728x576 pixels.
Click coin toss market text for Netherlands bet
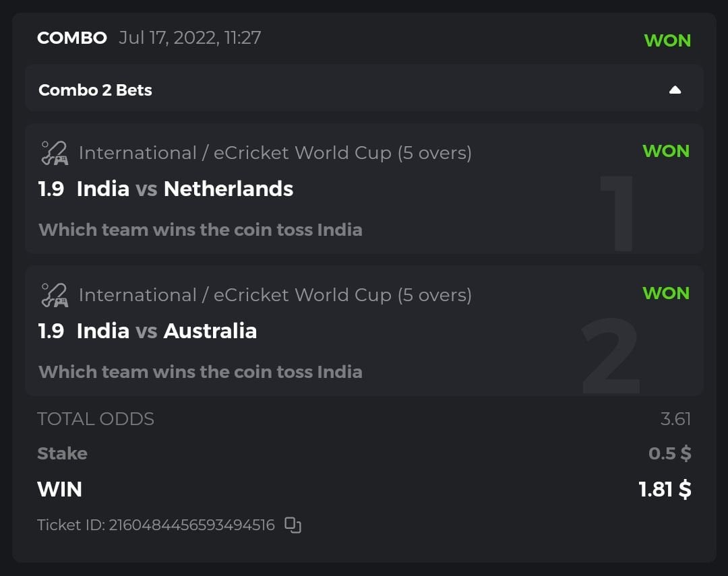tap(200, 230)
